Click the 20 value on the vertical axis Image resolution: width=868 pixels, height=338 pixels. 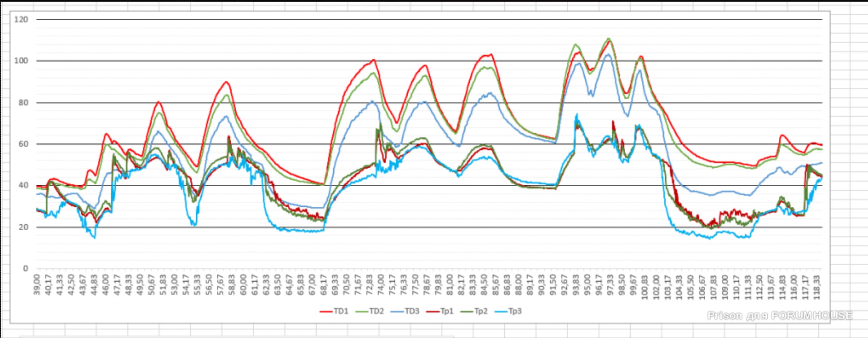[23, 227]
